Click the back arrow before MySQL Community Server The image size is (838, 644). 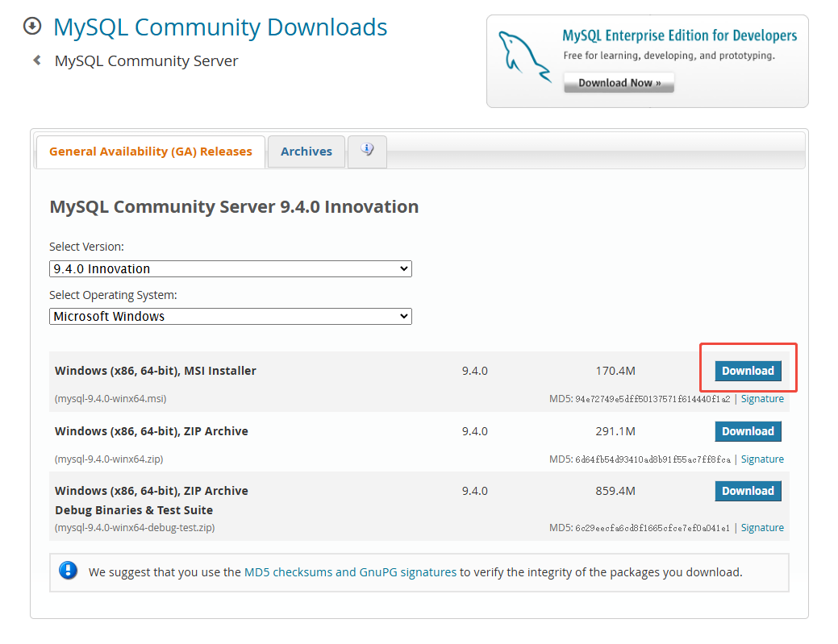(37, 60)
